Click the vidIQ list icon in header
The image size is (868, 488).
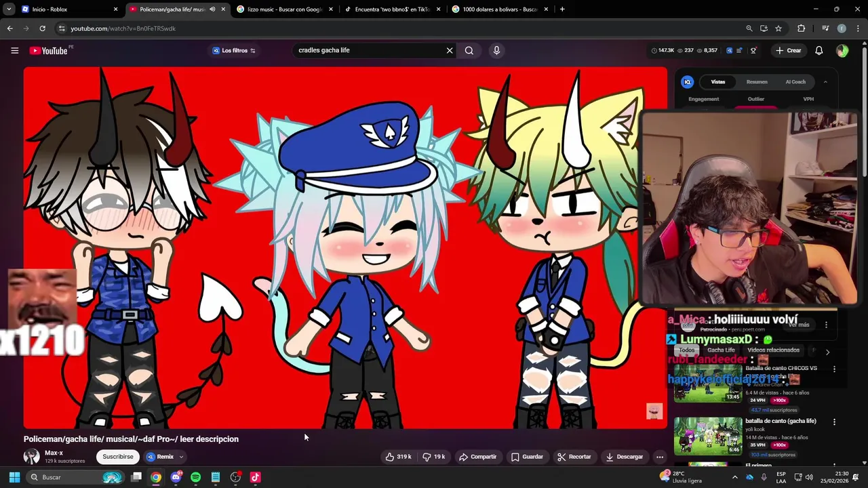(x=740, y=50)
